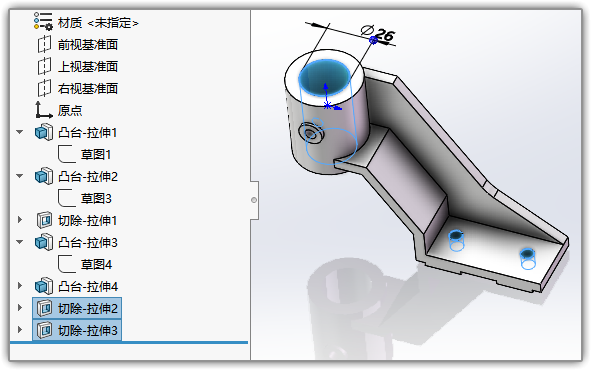Viewport: 591px width, 370px height.
Task: Select the 凸台-拉伸2 label
Action: (88, 176)
